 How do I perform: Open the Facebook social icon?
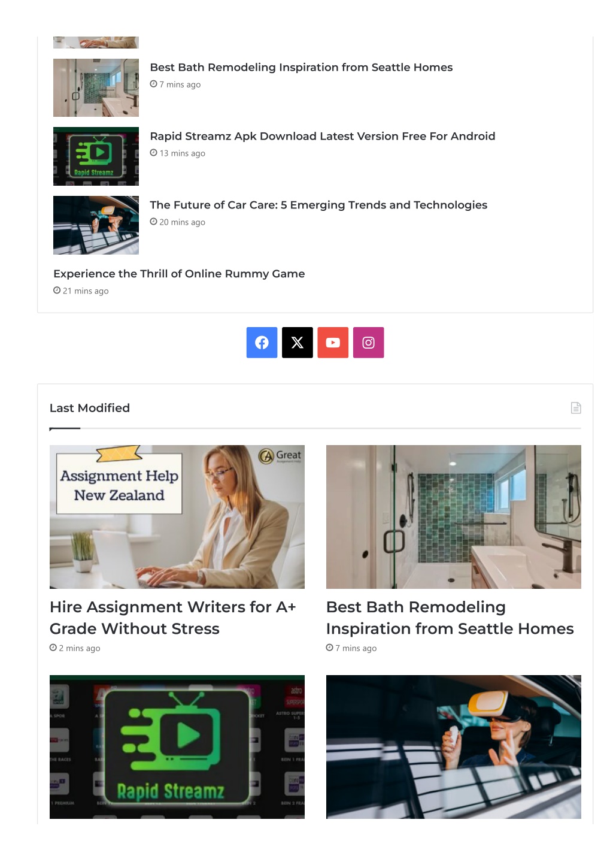[262, 343]
